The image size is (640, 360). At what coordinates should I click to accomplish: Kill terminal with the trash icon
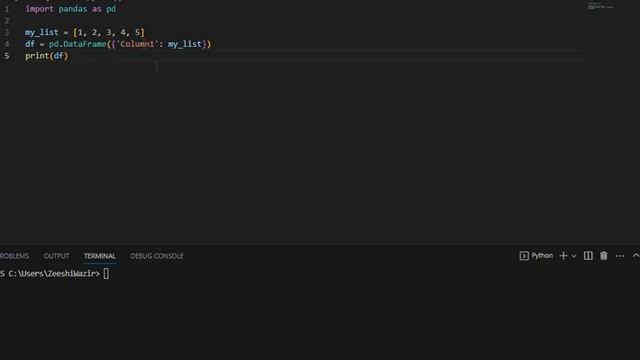point(604,256)
